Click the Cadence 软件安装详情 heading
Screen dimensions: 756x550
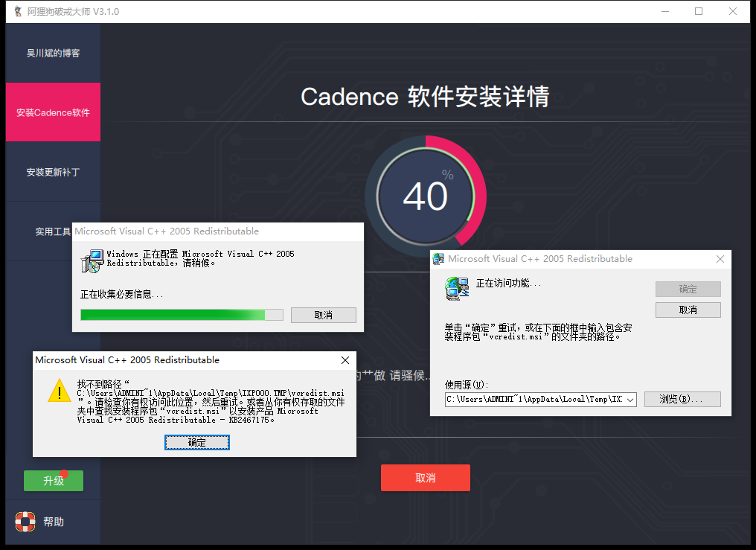point(426,97)
